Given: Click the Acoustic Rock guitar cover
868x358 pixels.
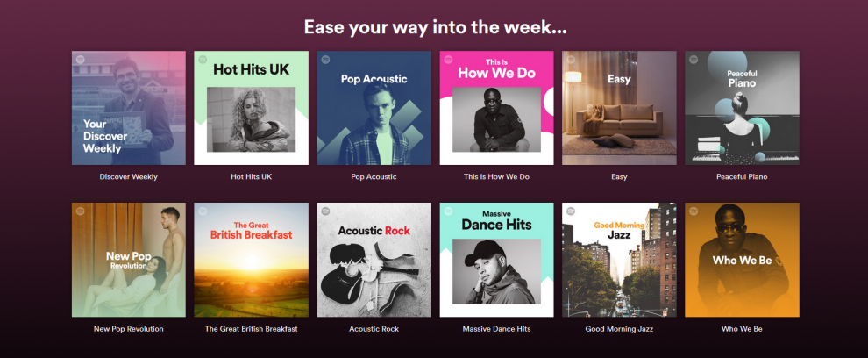Looking at the screenshot, I should [374, 260].
